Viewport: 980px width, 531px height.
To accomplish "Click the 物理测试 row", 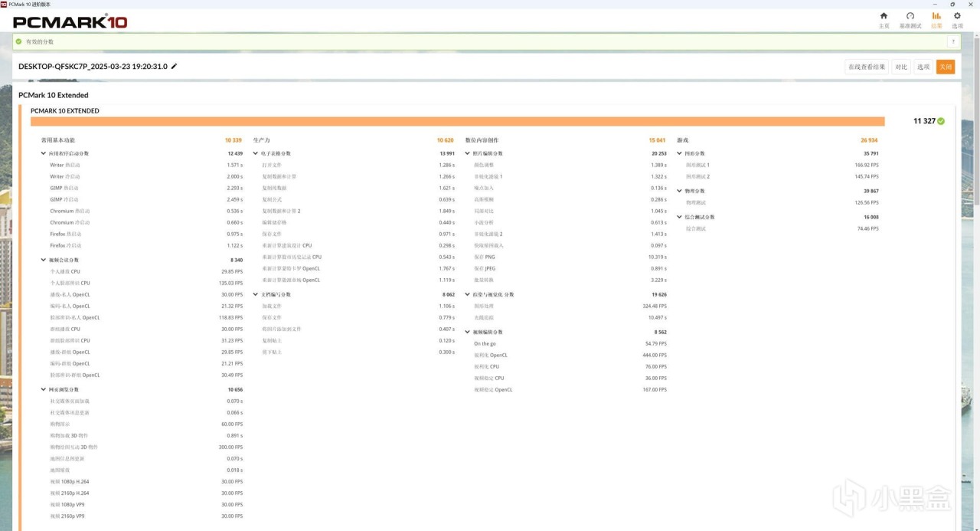I will tap(782, 202).
